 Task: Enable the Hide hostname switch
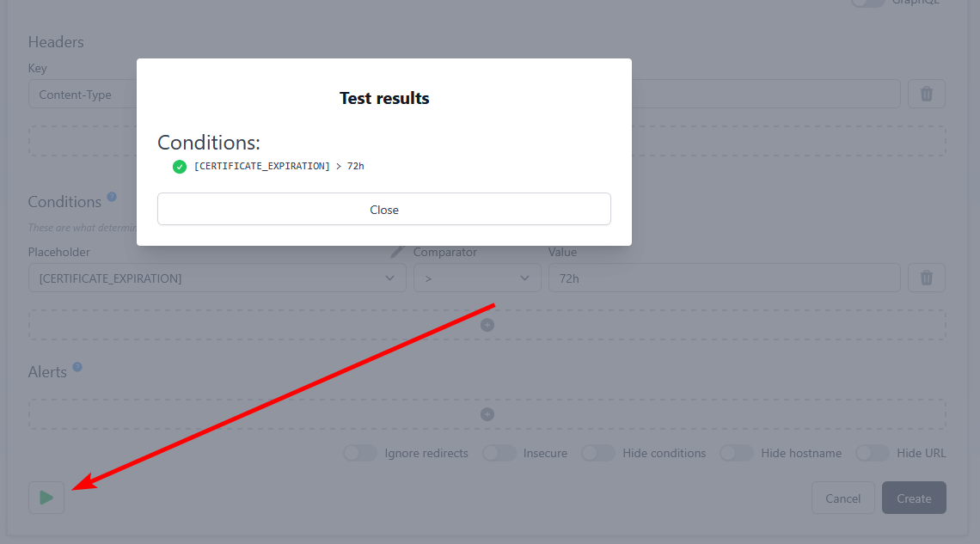point(736,453)
